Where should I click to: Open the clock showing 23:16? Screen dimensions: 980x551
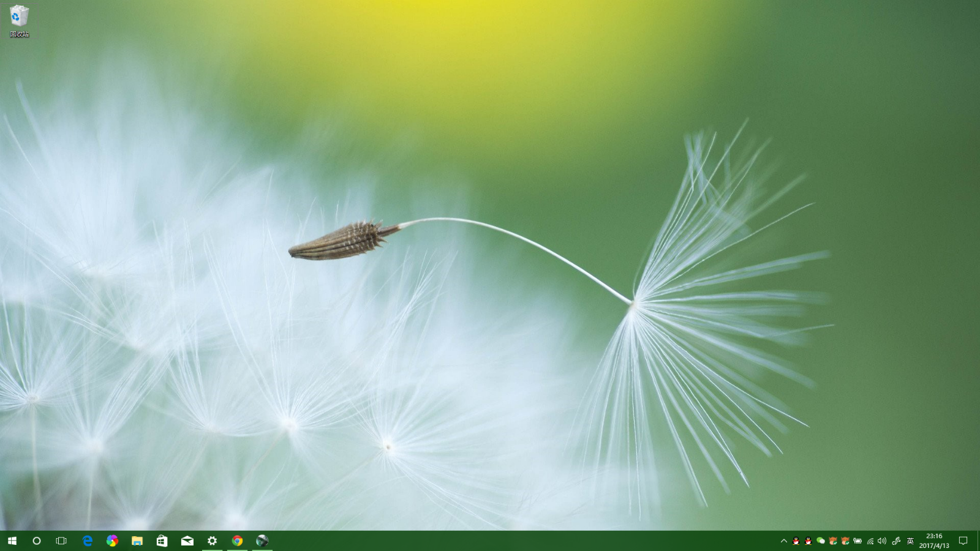[x=934, y=541]
